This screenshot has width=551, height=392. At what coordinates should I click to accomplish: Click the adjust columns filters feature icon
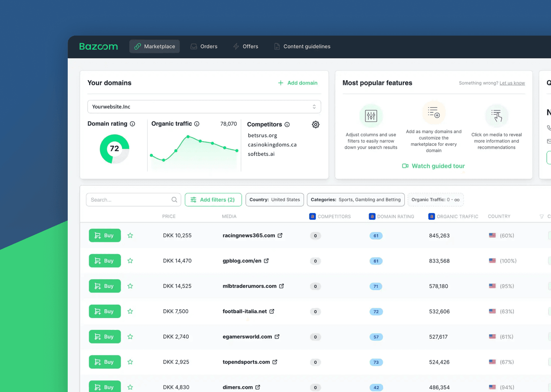[371, 116]
